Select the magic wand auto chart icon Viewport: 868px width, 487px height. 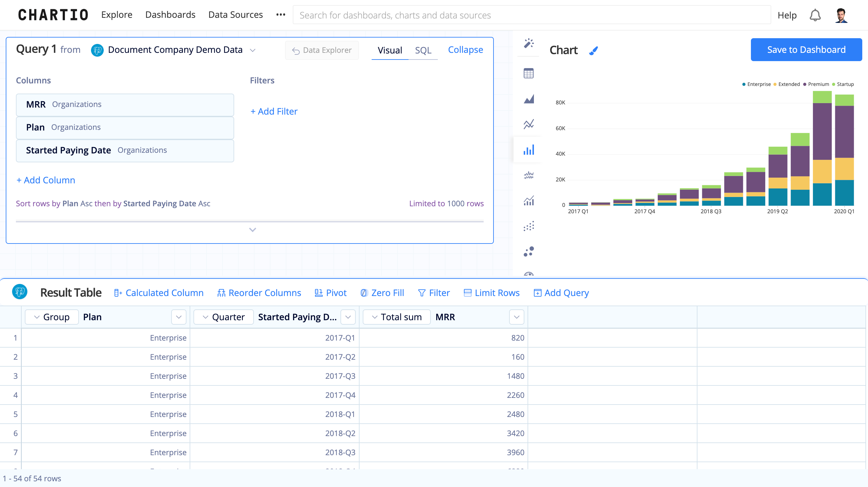(x=529, y=43)
